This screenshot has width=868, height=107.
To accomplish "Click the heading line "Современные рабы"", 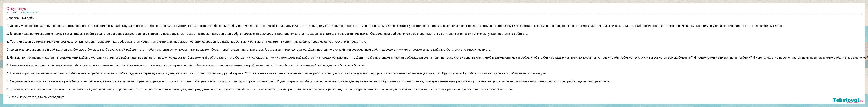I will coord(20,18).
